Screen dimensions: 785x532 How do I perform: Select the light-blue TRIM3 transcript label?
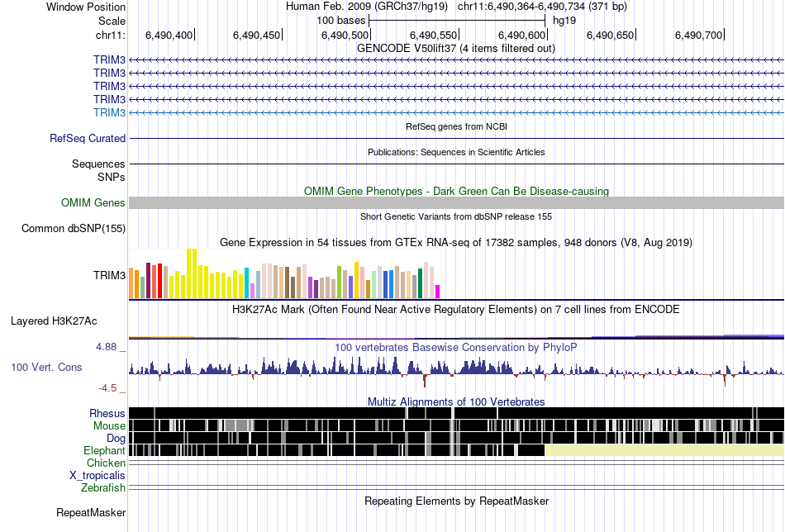(109, 112)
